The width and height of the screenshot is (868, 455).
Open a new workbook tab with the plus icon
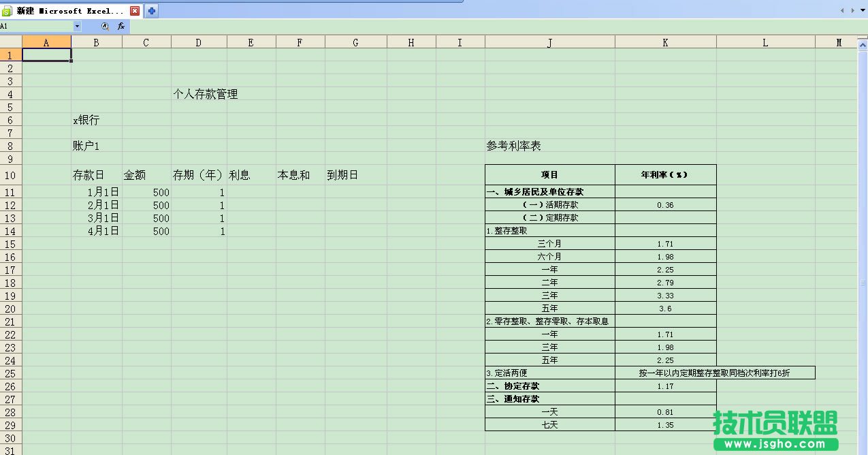click(x=151, y=10)
